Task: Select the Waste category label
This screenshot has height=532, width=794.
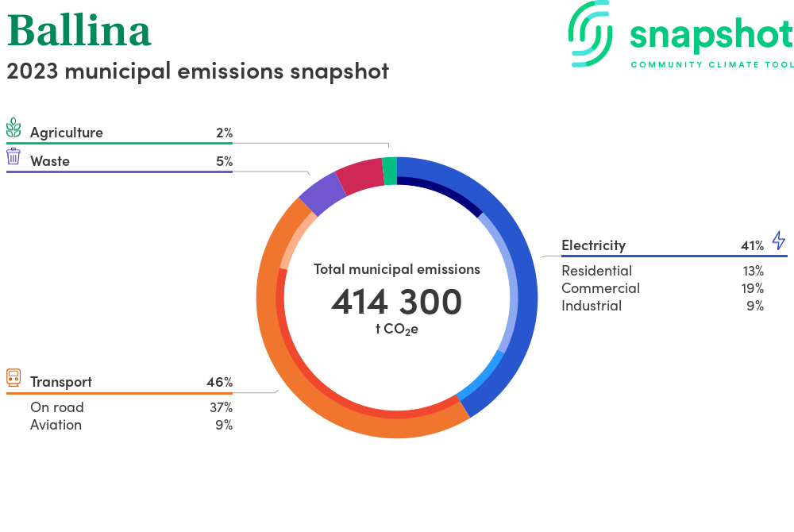Action: (x=50, y=161)
